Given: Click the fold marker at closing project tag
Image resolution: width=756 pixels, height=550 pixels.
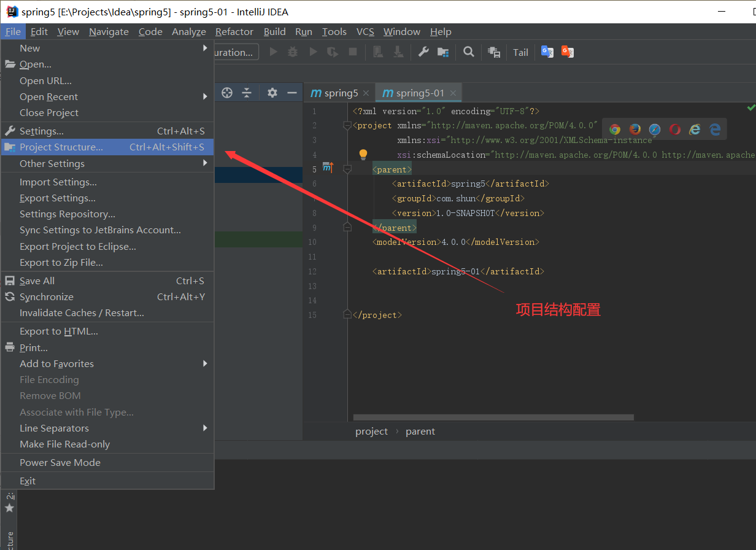Looking at the screenshot, I should [x=347, y=314].
